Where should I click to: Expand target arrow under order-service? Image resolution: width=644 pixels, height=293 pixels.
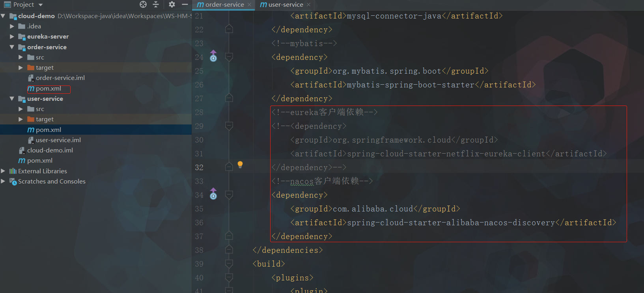pyautogui.click(x=21, y=68)
